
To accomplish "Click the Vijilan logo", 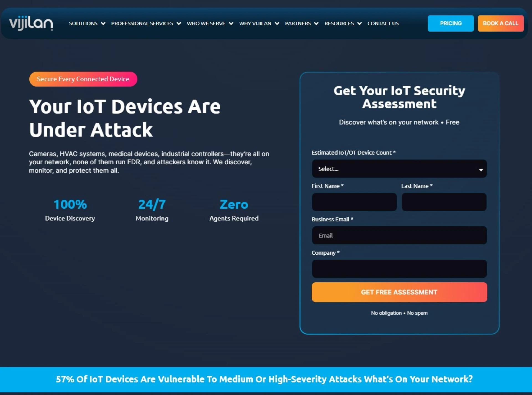I will point(30,23).
